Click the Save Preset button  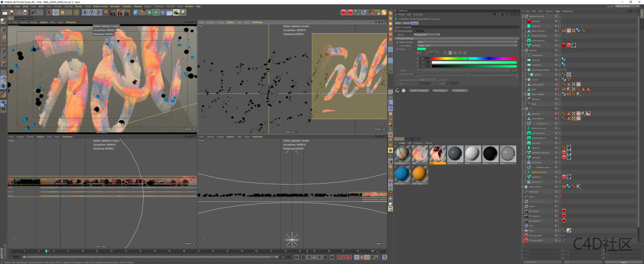(441, 91)
